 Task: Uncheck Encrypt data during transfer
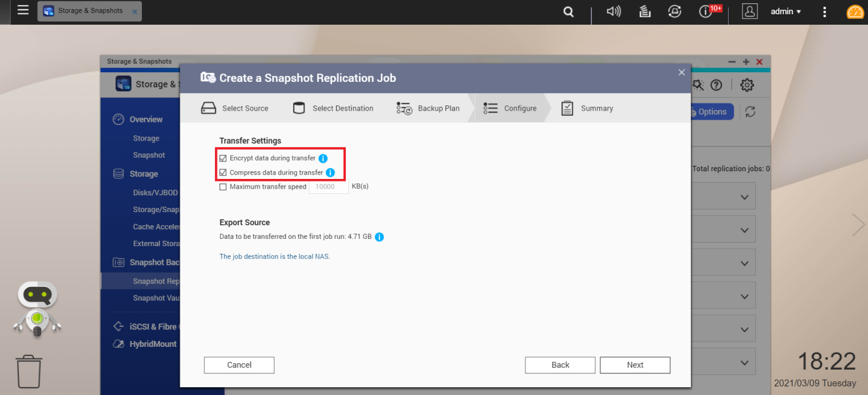click(x=223, y=158)
